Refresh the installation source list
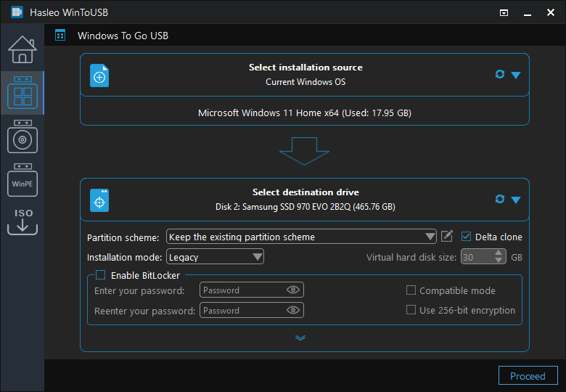Screen dimensions: 566x392 pyautogui.click(x=499, y=74)
